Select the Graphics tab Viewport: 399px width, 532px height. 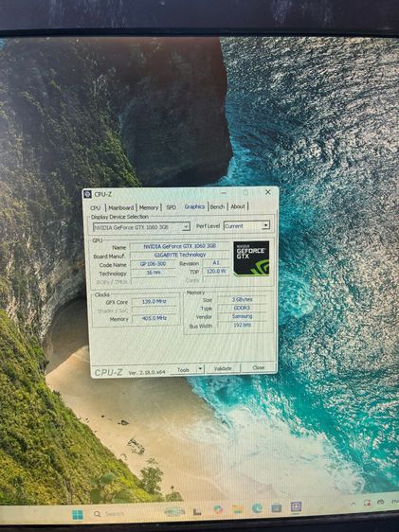coord(194,206)
